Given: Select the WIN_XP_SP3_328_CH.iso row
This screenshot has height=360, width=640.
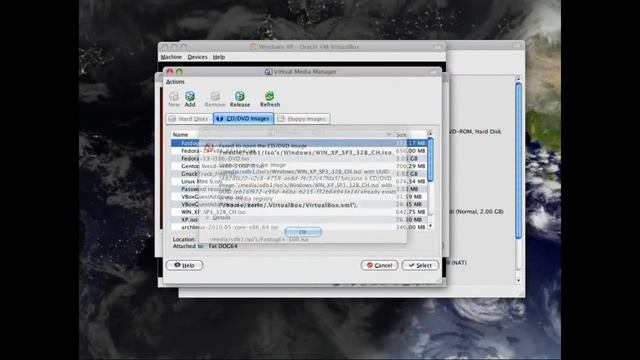Looking at the screenshot, I should (x=298, y=212).
